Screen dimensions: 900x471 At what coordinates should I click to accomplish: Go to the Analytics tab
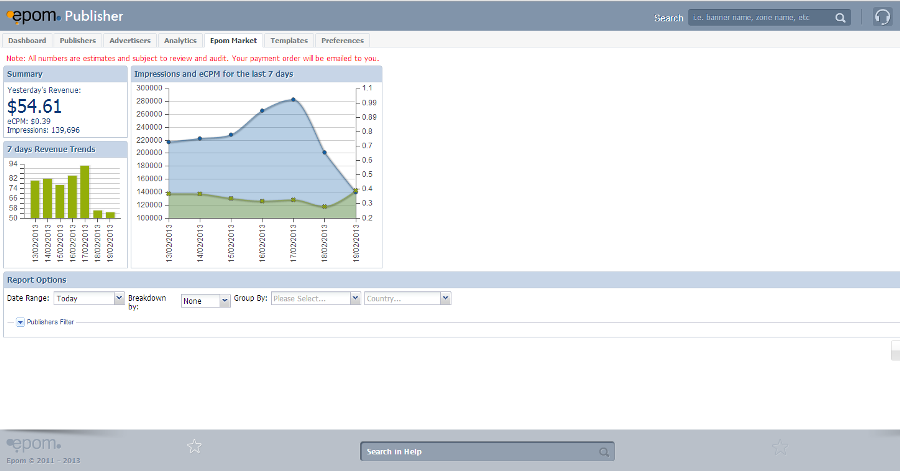[x=180, y=41]
